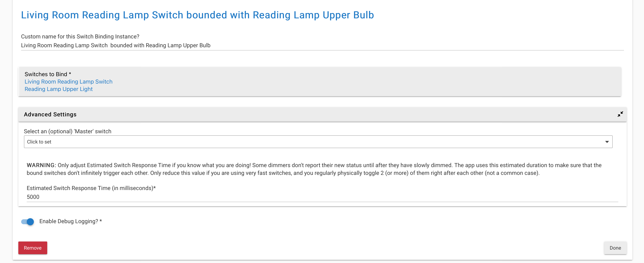This screenshot has width=644, height=263.
Task: Click the response time field showing 5000
Action: (x=322, y=197)
